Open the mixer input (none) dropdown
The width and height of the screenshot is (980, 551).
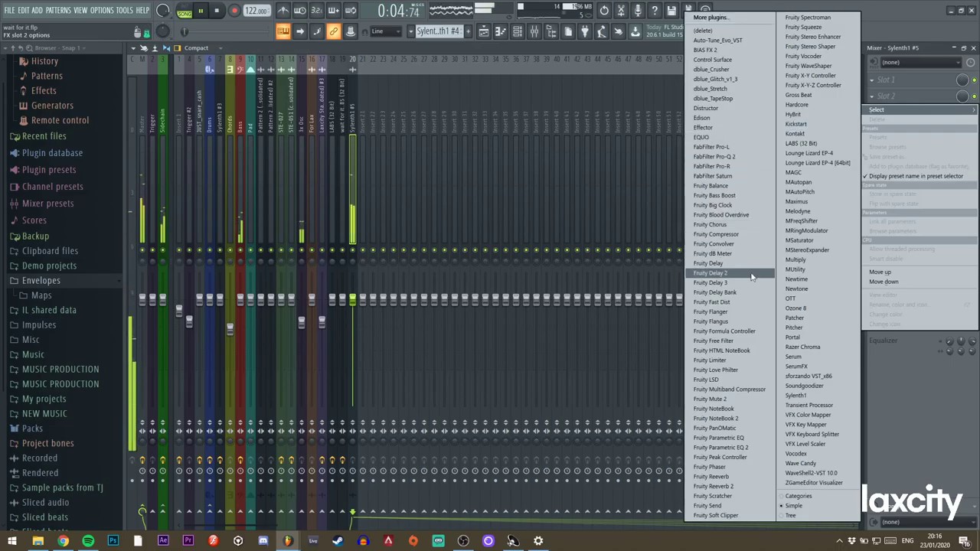pyautogui.click(x=920, y=63)
